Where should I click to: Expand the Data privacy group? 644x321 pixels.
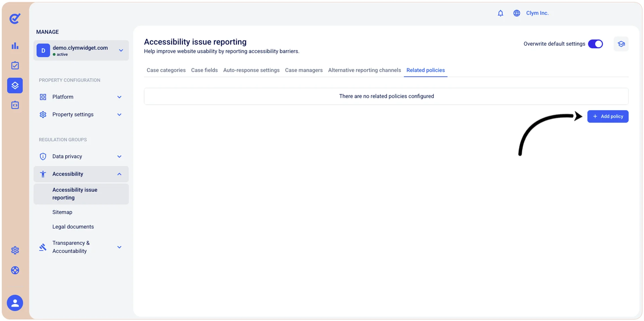coord(81,156)
